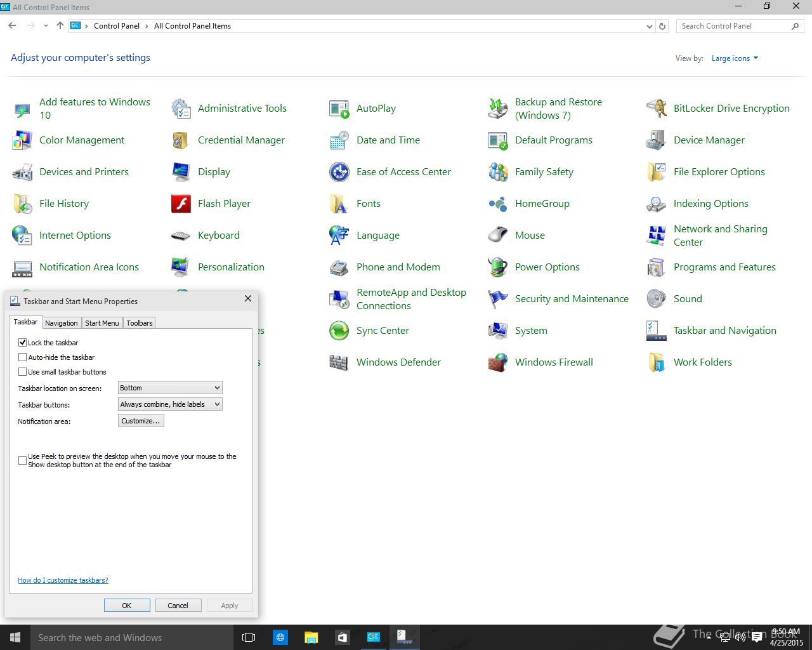Viewport: 812px width, 650px height.
Task: Open Windows Firewall icon
Action: point(498,362)
